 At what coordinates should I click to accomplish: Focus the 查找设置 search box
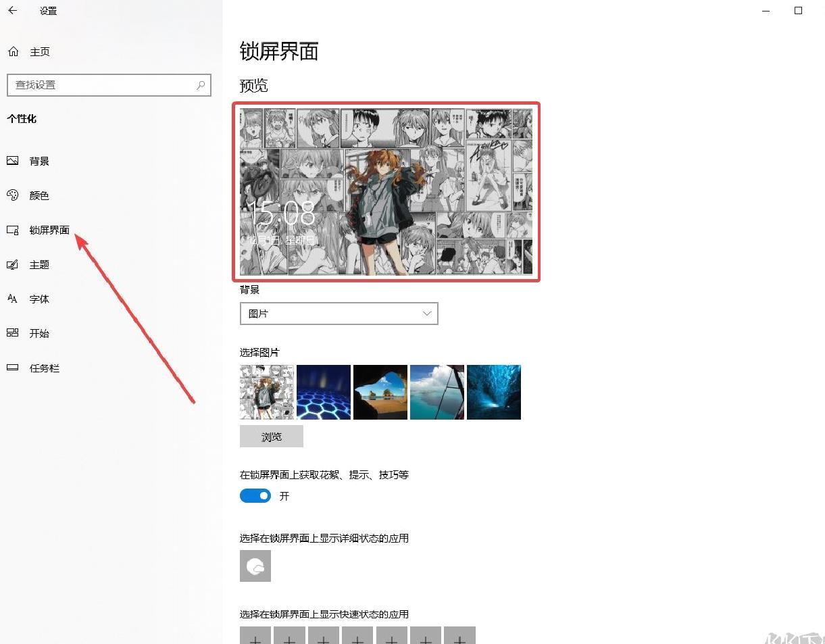pos(109,85)
